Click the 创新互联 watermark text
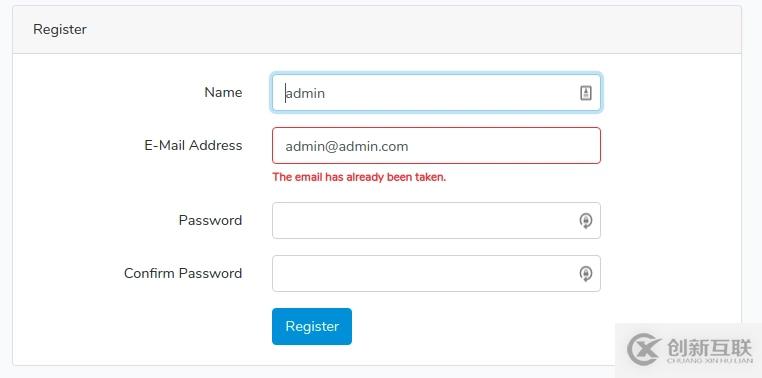The image size is (762, 378). (709, 347)
